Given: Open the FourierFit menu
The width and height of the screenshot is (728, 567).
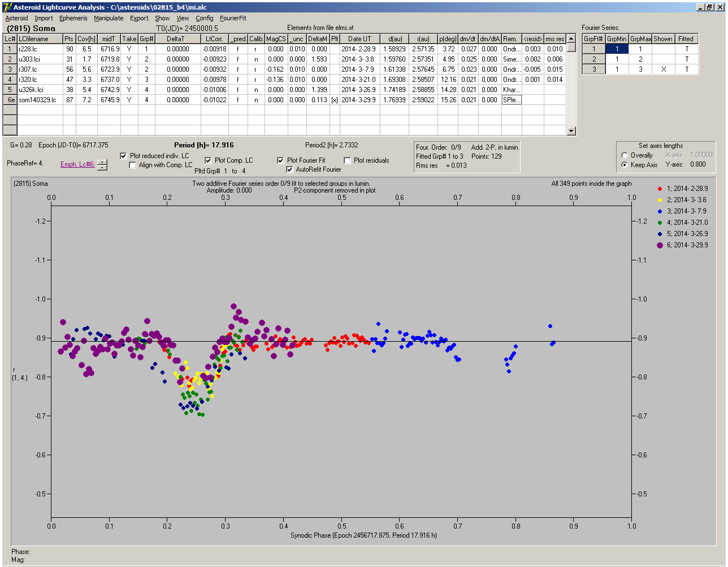Looking at the screenshot, I should 233,18.
